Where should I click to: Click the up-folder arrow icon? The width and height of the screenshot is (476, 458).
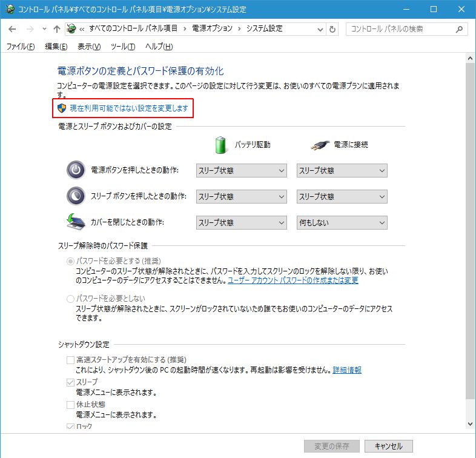point(56,29)
